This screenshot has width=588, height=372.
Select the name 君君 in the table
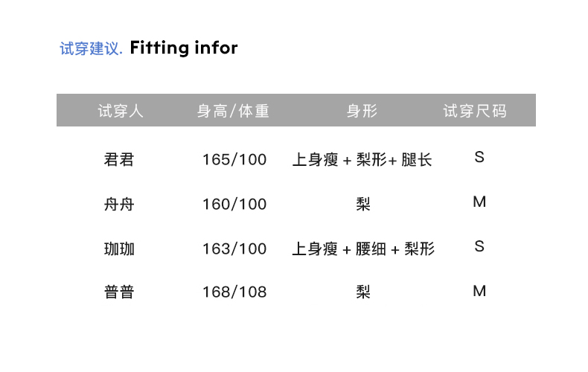click(119, 159)
